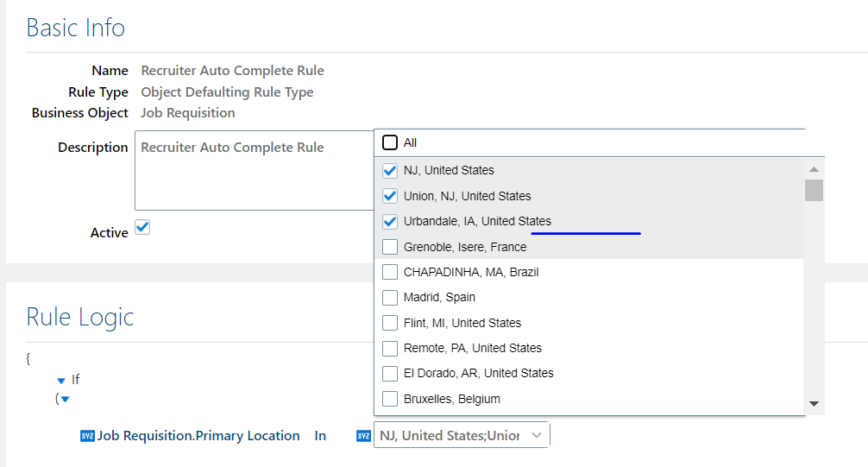Check Bruxelles, Belgium
Image resolution: width=868 pixels, height=467 pixels.
390,399
